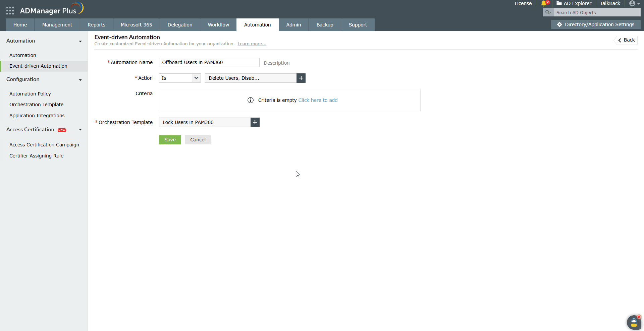
Task: Collapse the Configuration sidebar section
Action: click(x=80, y=80)
